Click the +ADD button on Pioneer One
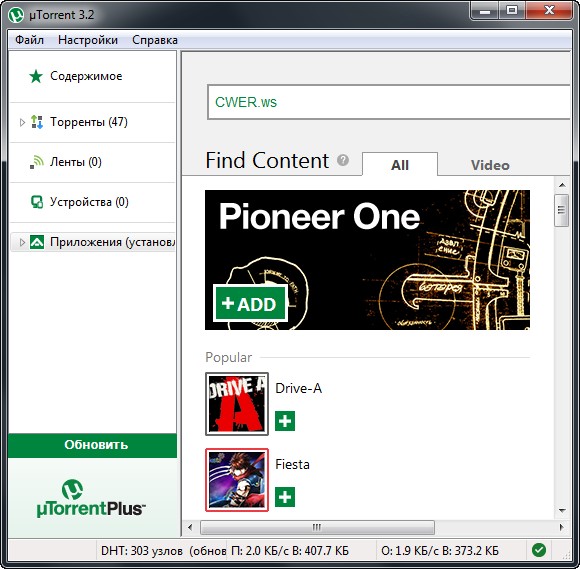This screenshot has width=580, height=569. click(x=250, y=304)
